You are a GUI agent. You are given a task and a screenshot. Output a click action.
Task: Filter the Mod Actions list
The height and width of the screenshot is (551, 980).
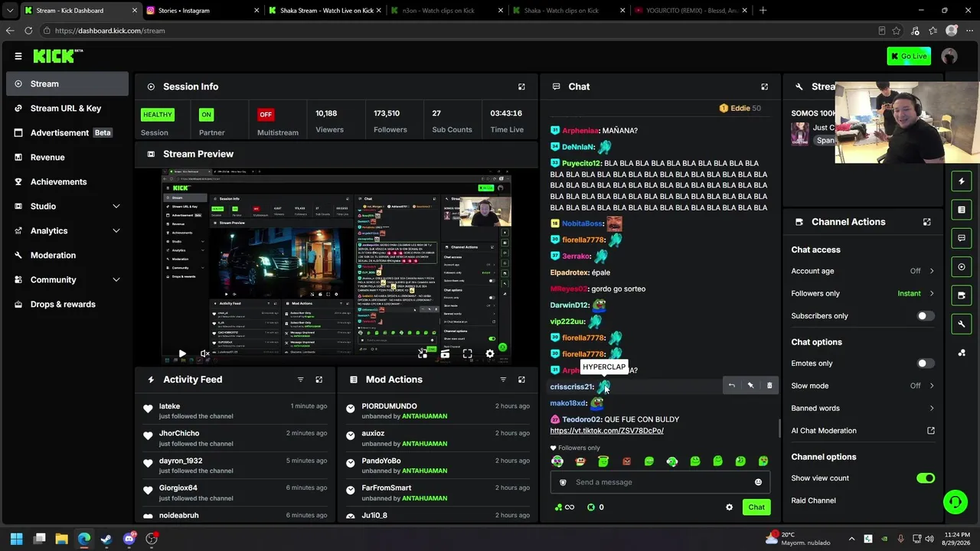coord(503,380)
